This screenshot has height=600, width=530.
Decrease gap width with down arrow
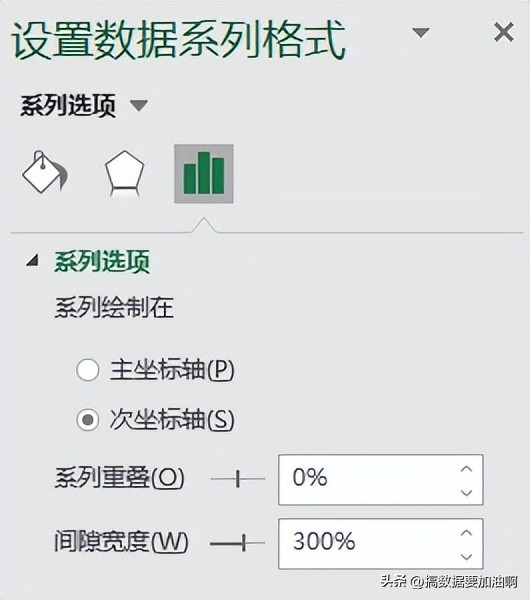click(x=466, y=557)
